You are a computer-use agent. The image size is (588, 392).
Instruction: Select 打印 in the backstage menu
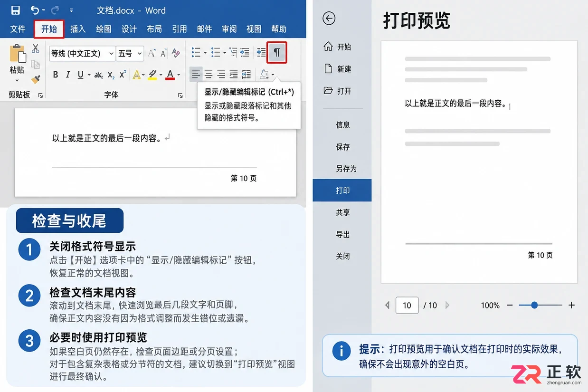(342, 191)
